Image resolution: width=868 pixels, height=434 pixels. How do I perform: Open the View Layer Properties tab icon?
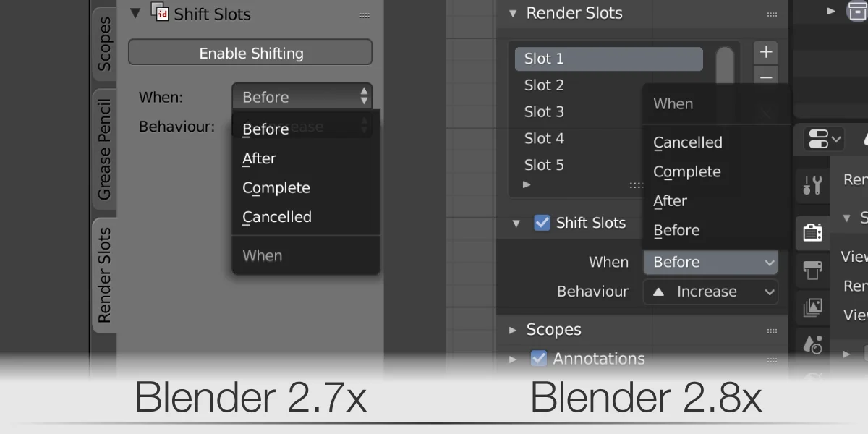coord(812,307)
